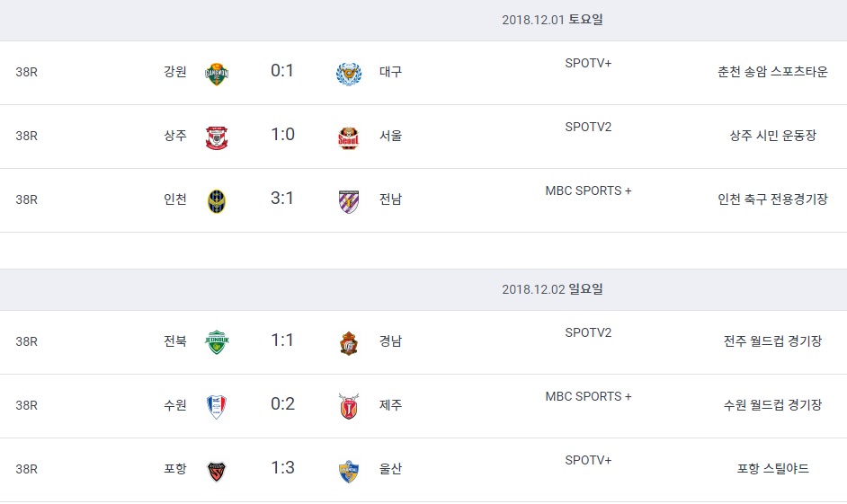Click the FC Seoul team emblem
The width and height of the screenshot is (847, 504).
click(x=349, y=137)
